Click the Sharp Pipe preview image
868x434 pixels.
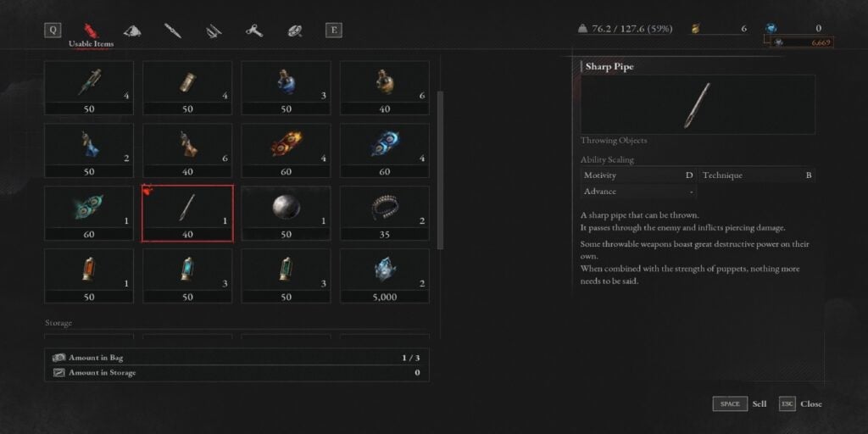[x=698, y=104]
